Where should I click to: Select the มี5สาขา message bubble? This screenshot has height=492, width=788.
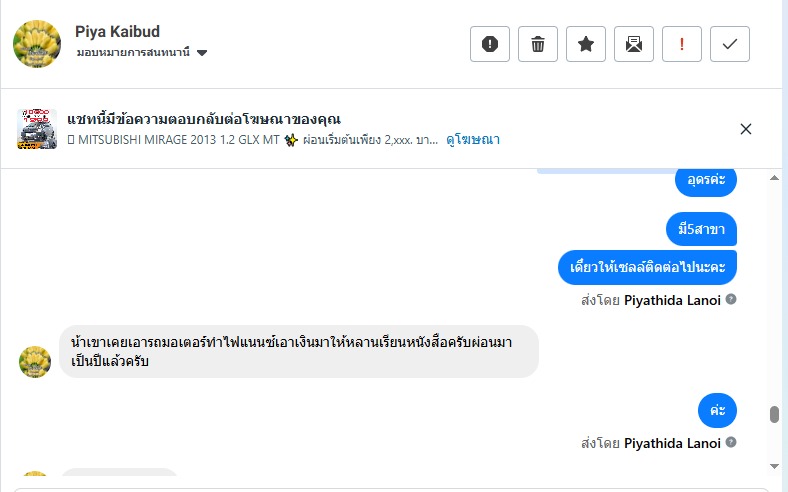coord(701,230)
